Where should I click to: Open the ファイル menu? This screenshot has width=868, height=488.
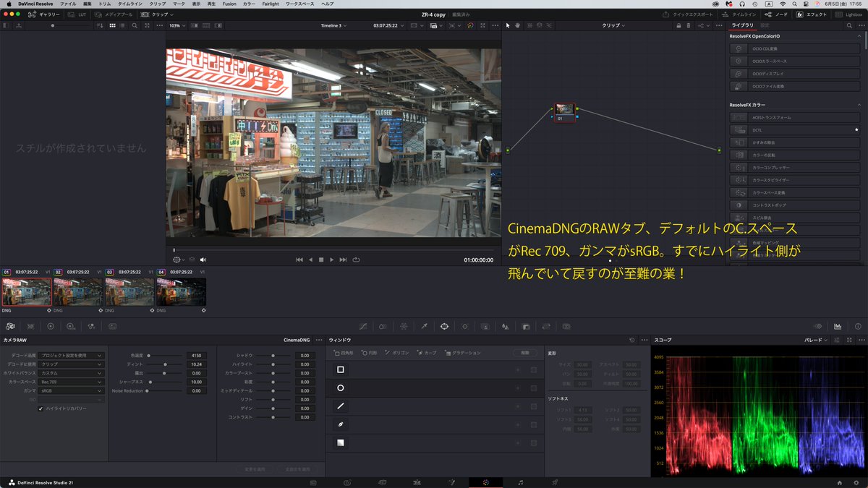pos(68,4)
